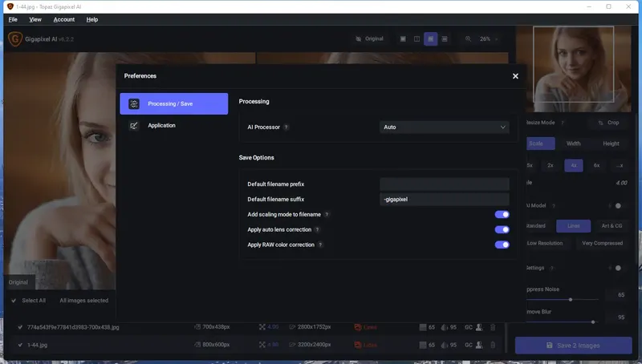Select the Very Compressed AI model
Viewport: 642px width, 364px height.
603,244
